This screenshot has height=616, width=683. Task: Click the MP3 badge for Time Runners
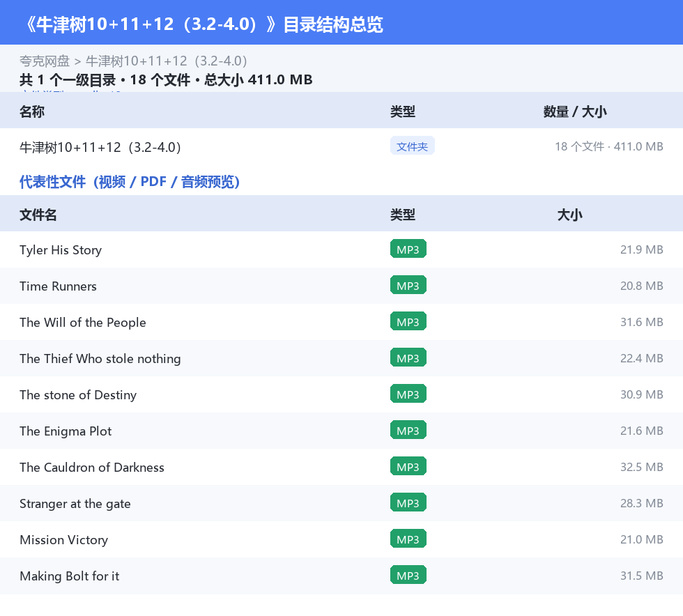tap(408, 285)
